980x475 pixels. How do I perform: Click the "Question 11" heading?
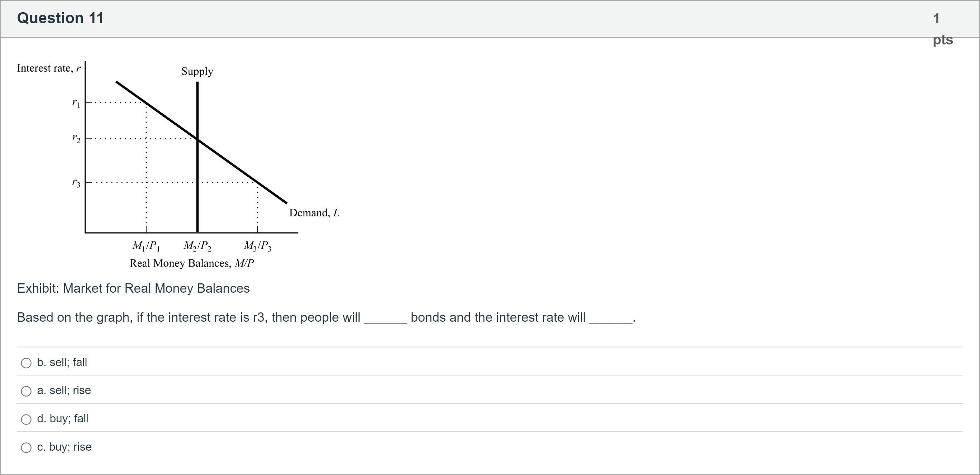click(x=60, y=18)
